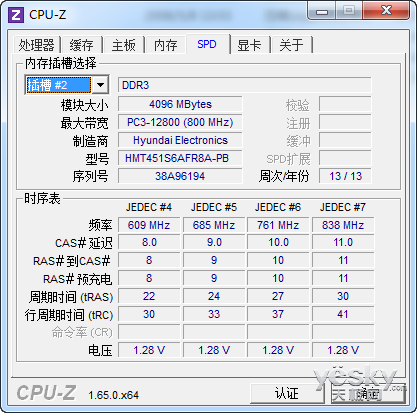
Task: Switch to the 内存 tab
Action: pyautogui.click(x=166, y=45)
